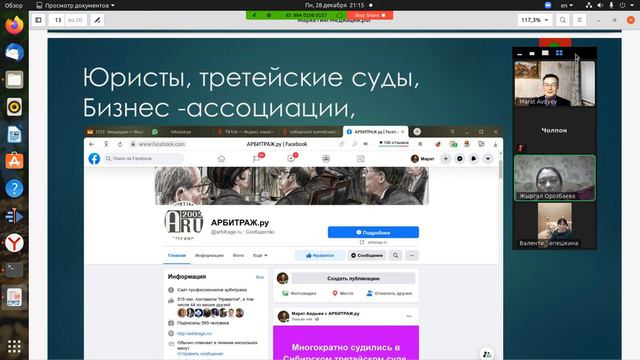Switch Zoom panel to small thumbnail view
This screenshot has height=360, width=640.
pos(532,53)
